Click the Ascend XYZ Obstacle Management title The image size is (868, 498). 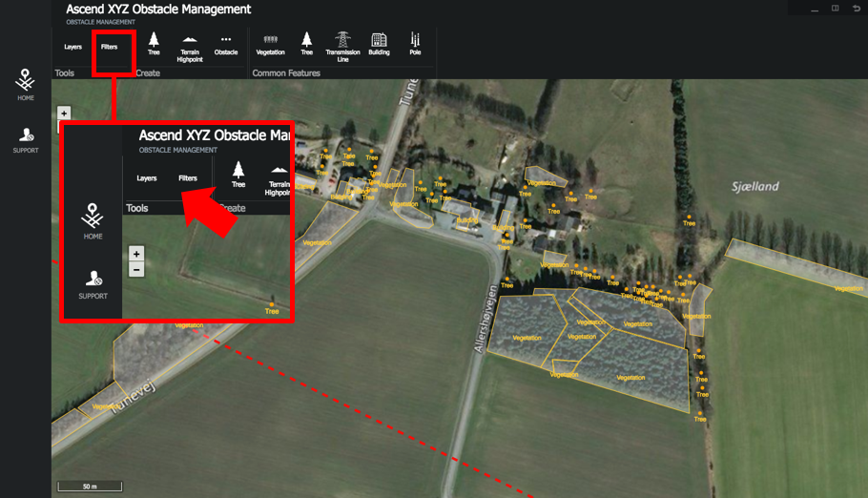click(158, 10)
